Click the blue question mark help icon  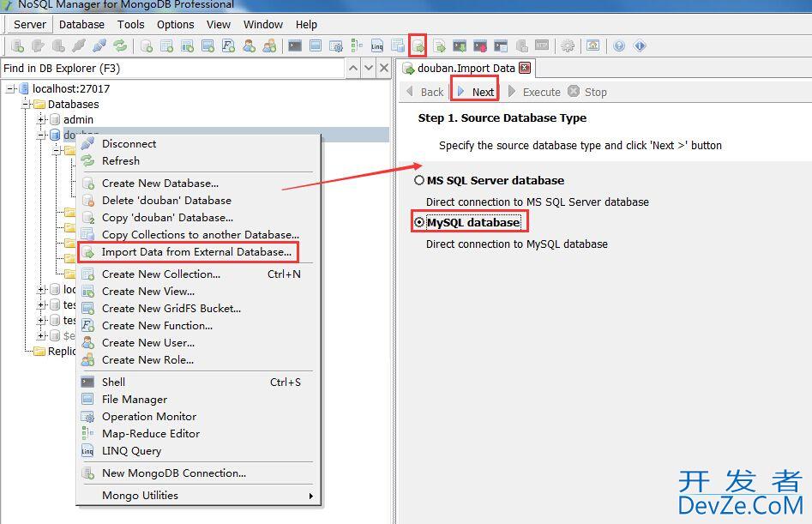click(619, 46)
